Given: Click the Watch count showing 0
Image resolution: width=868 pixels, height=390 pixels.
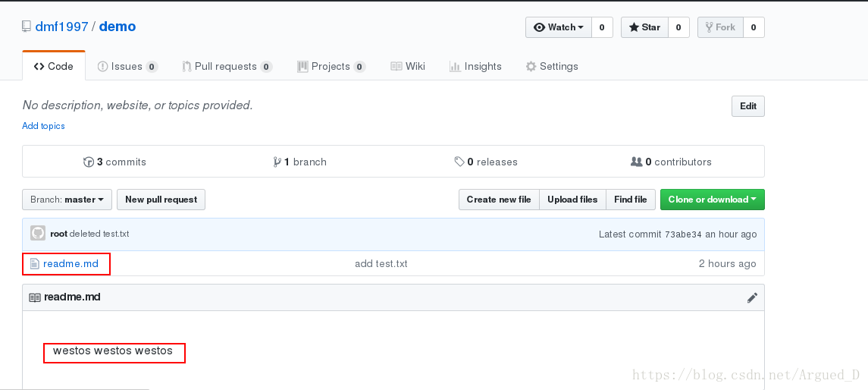Looking at the screenshot, I should [x=602, y=27].
